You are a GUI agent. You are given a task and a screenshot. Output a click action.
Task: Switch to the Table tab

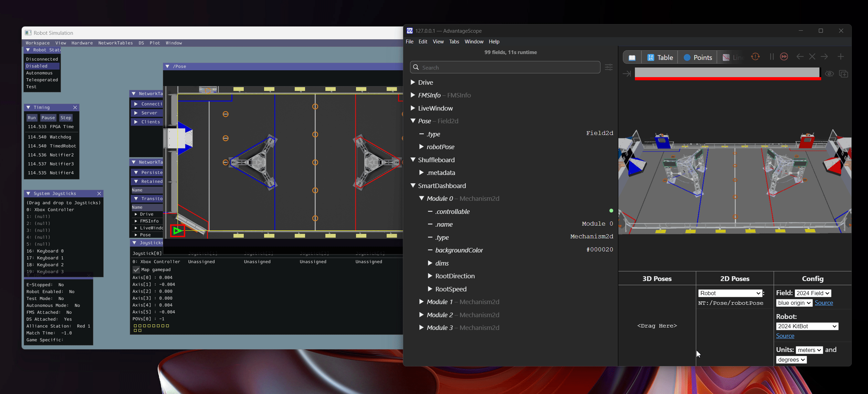(x=660, y=58)
